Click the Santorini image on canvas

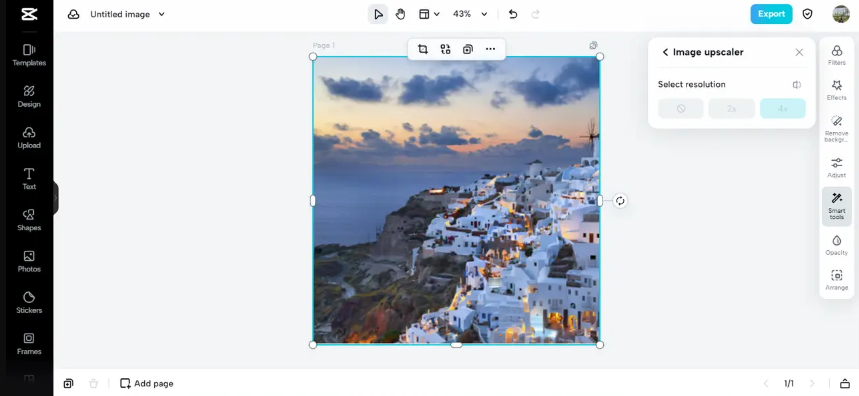tap(456, 200)
